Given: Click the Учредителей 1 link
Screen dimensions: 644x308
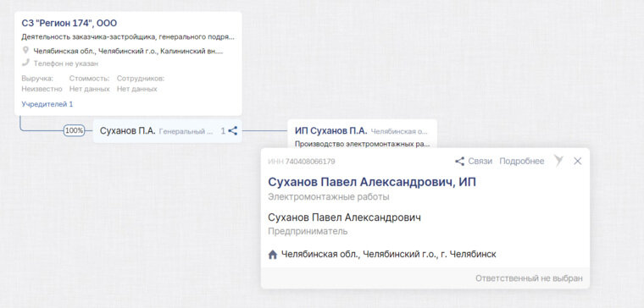Looking at the screenshot, I should 47,104.
